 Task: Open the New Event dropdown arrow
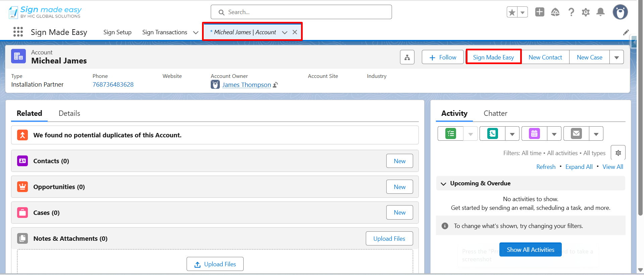(554, 134)
